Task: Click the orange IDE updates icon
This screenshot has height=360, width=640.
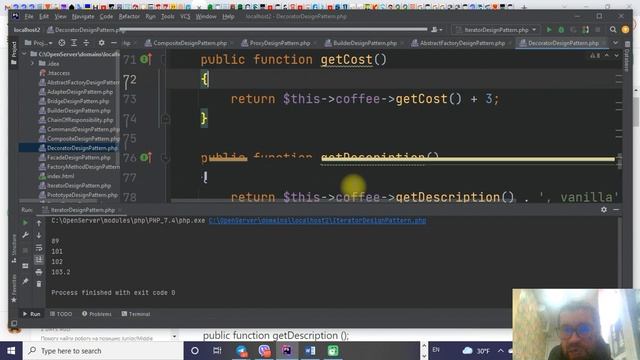Action: (625, 30)
